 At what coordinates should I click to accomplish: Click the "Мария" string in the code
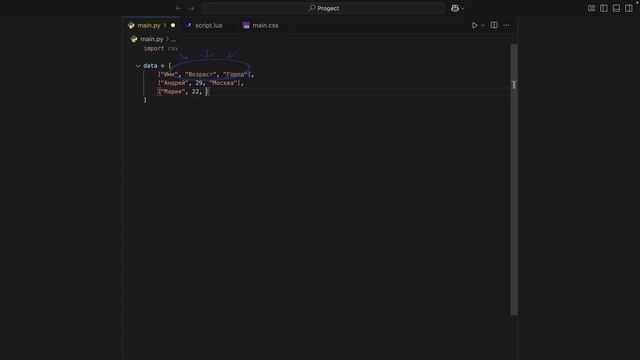pyautogui.click(x=173, y=91)
